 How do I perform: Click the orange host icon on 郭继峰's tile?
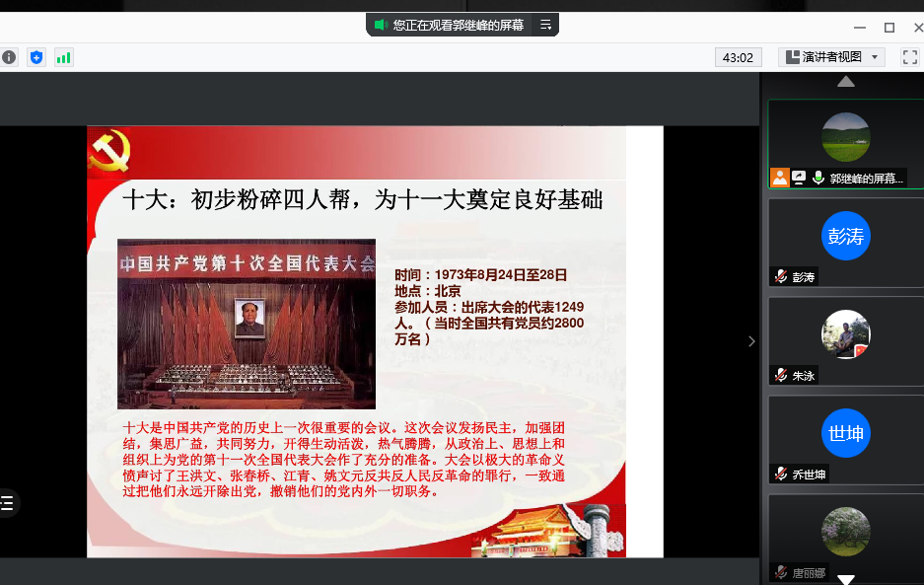780,178
